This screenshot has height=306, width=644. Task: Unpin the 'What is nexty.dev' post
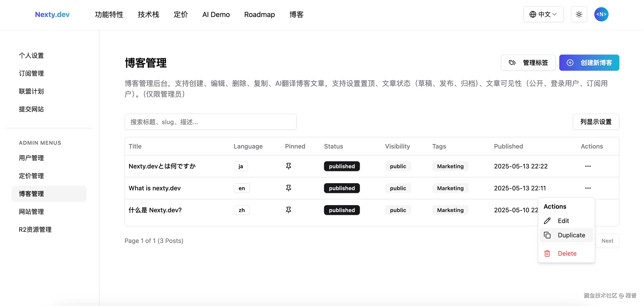point(289,188)
